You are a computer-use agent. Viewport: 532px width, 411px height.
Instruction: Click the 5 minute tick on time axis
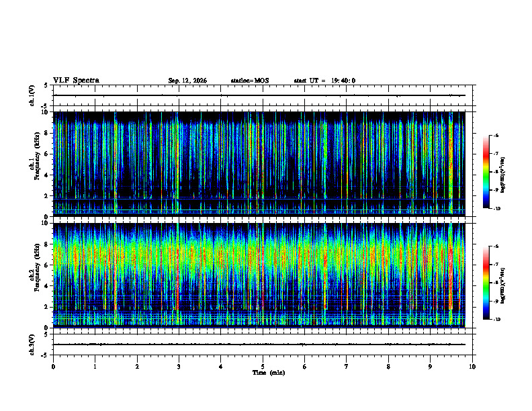pyautogui.click(x=263, y=367)
